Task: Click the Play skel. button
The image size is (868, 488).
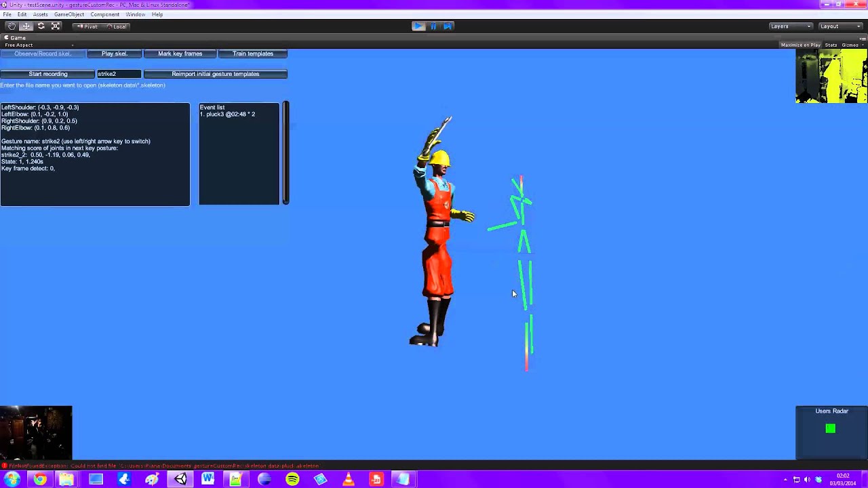Action: tap(115, 54)
